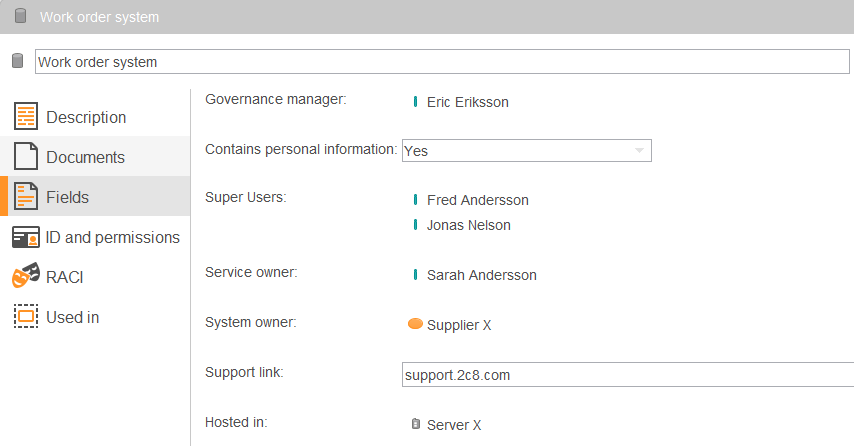Screen dimensions: 854x446
Task: Click the database icon beside the name field
Action: coord(17,61)
